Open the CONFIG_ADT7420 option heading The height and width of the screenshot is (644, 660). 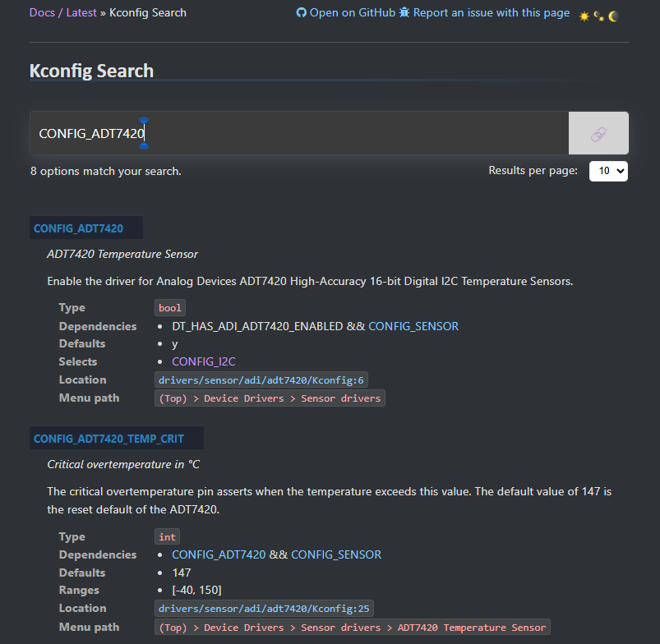tap(79, 228)
